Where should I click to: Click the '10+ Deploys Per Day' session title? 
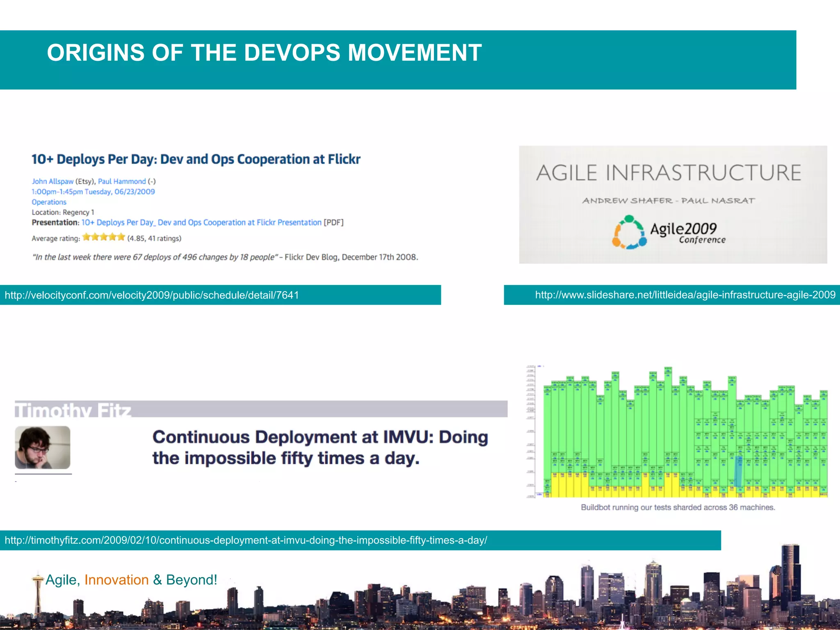[x=196, y=159]
